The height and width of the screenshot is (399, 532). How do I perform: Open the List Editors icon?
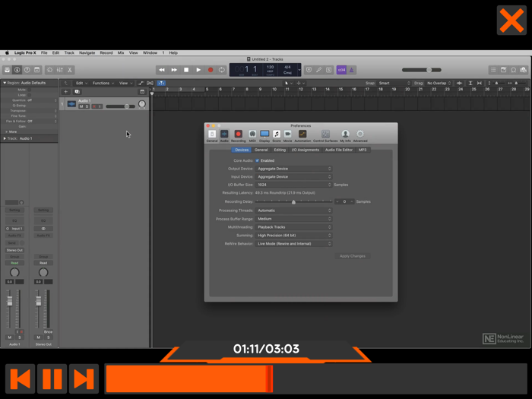[493, 70]
